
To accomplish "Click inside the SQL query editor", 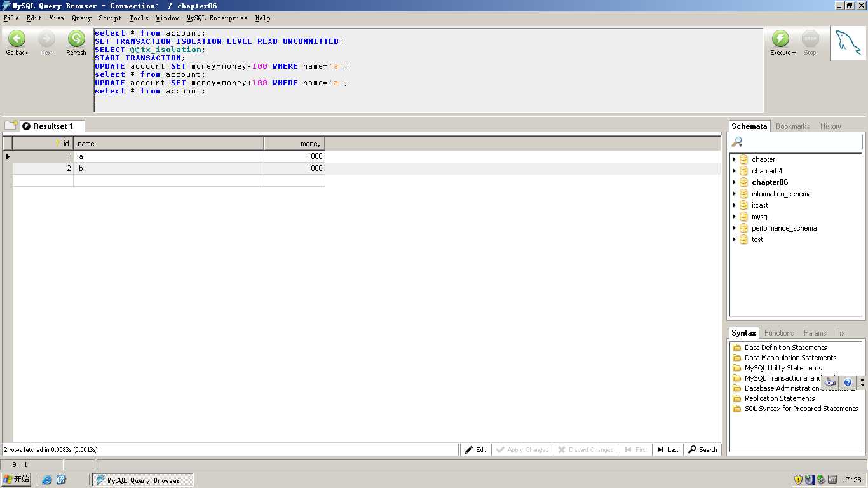I will [428, 70].
